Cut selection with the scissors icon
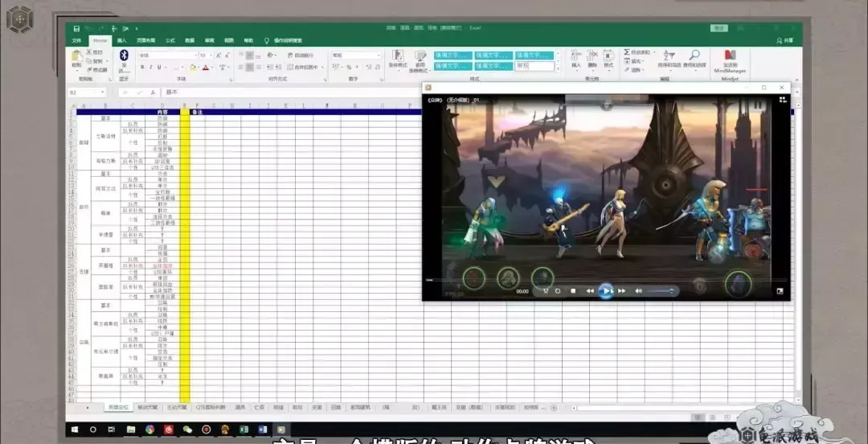868x444 pixels. (89, 52)
